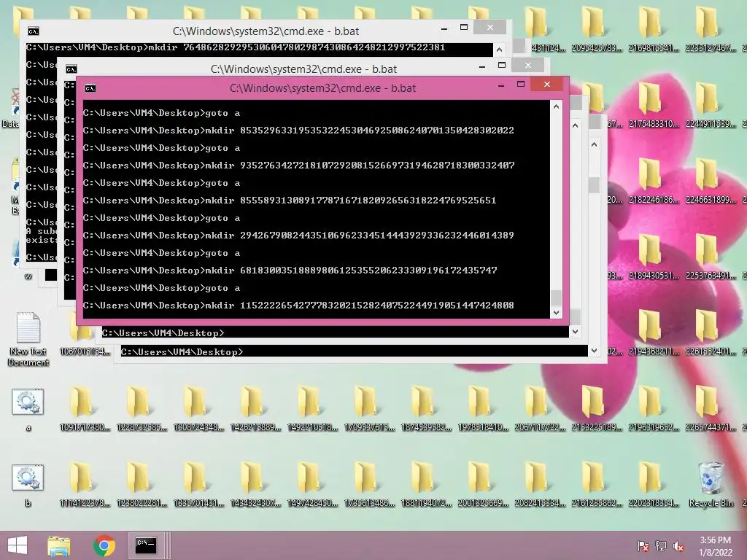Select the folder starting with 1434324307
Screen dimensions: 747x560
coord(255,485)
